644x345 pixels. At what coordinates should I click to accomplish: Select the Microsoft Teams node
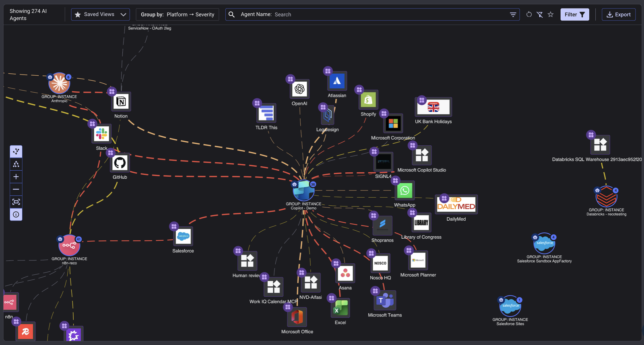(385, 300)
